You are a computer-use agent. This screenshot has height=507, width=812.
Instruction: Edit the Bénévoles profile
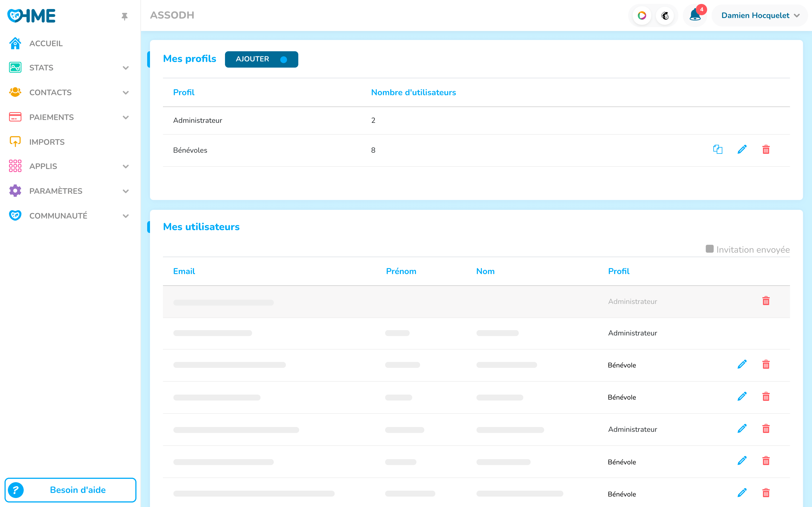click(x=742, y=150)
